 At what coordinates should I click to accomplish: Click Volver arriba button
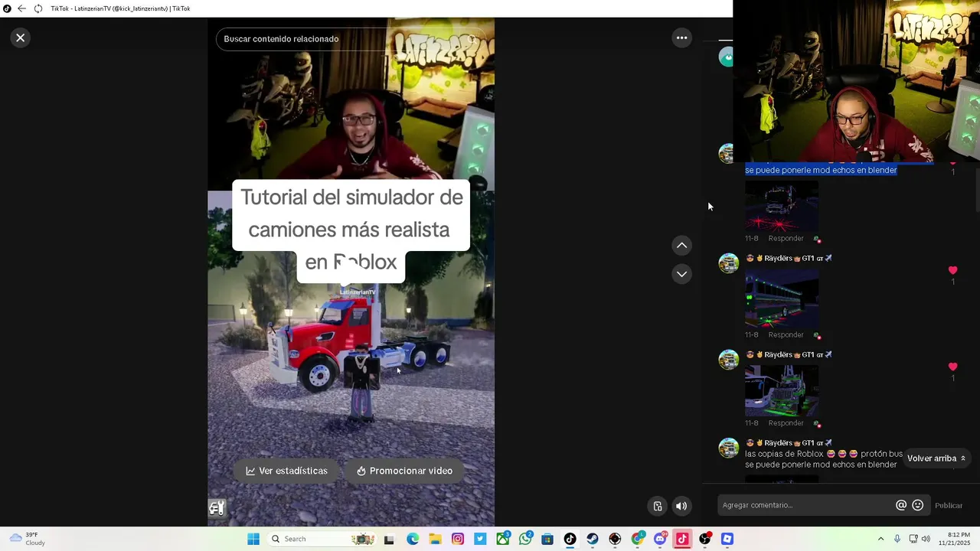pyautogui.click(x=936, y=458)
